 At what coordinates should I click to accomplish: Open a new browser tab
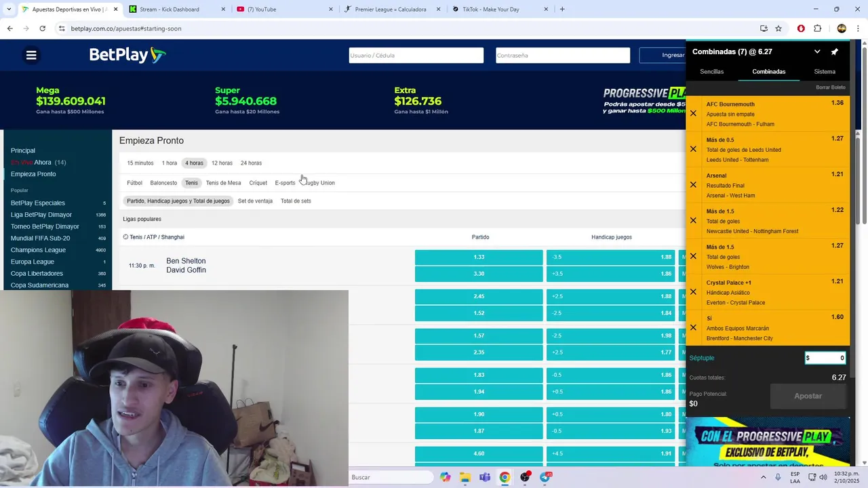[x=562, y=9]
